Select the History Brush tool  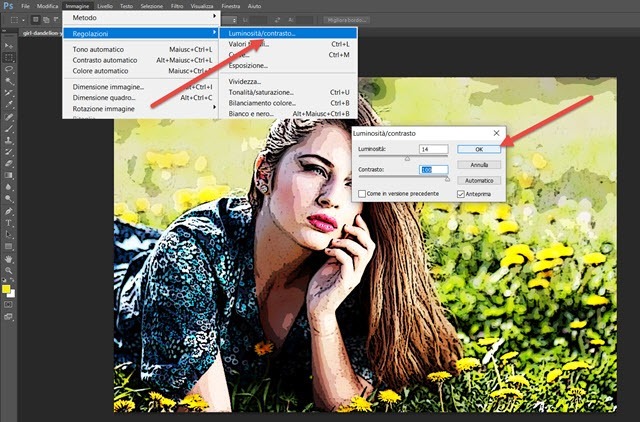(x=9, y=152)
